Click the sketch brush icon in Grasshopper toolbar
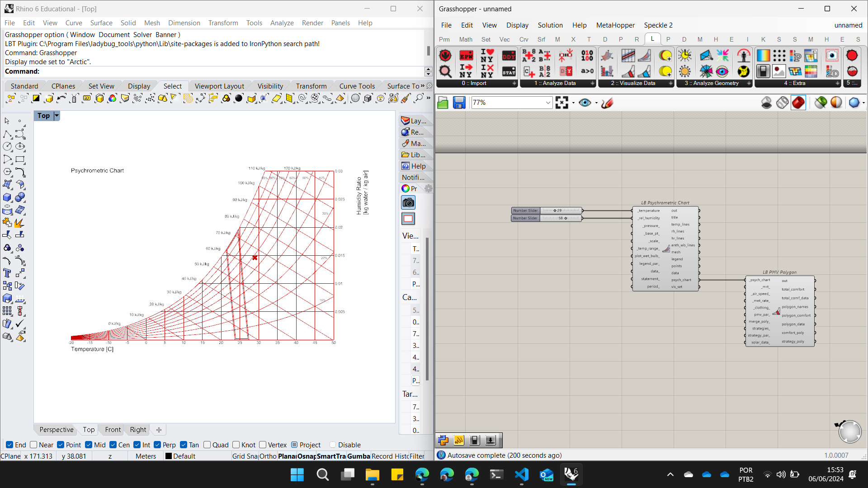868x488 pixels. 607,103
